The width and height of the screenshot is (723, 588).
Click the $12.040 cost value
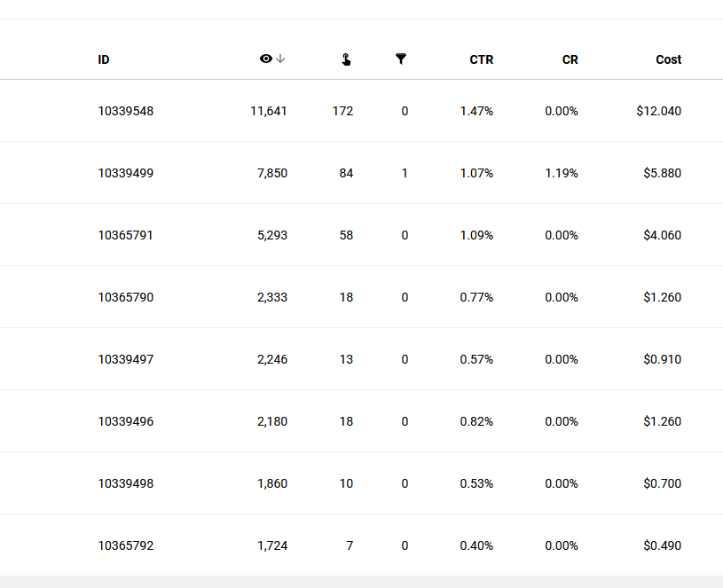(x=659, y=111)
